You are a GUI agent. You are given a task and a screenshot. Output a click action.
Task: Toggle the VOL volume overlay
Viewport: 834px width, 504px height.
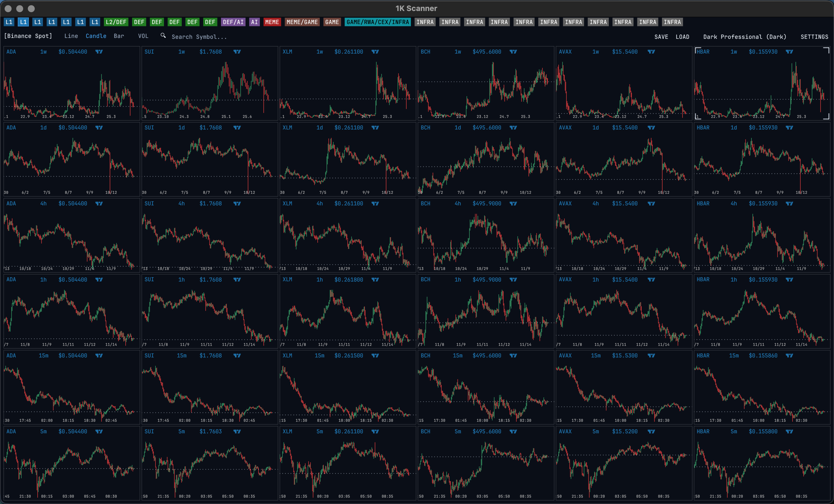tap(144, 36)
